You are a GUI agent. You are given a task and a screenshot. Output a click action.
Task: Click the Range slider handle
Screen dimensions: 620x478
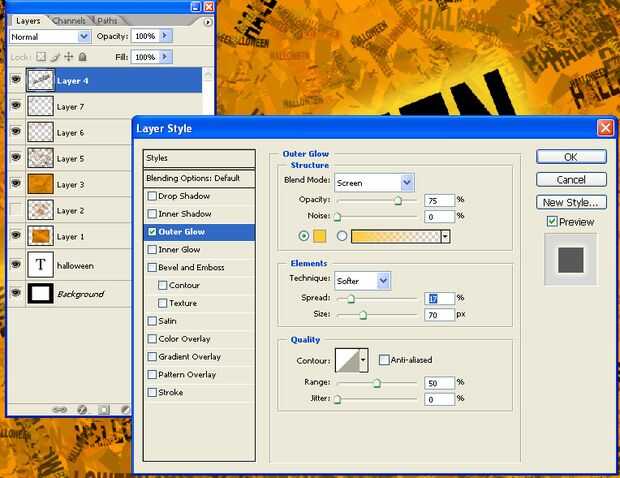coord(377,383)
